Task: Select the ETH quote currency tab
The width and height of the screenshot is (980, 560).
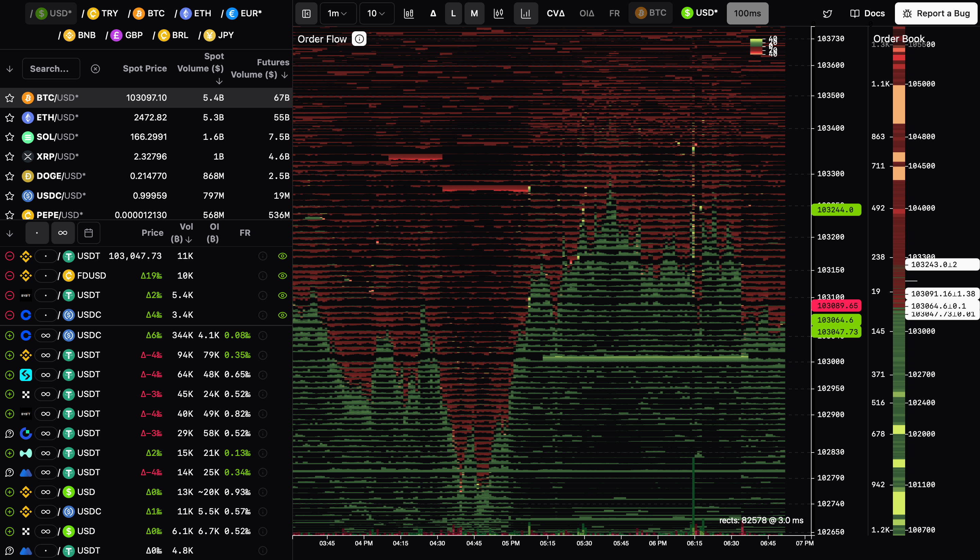Action: click(x=193, y=14)
